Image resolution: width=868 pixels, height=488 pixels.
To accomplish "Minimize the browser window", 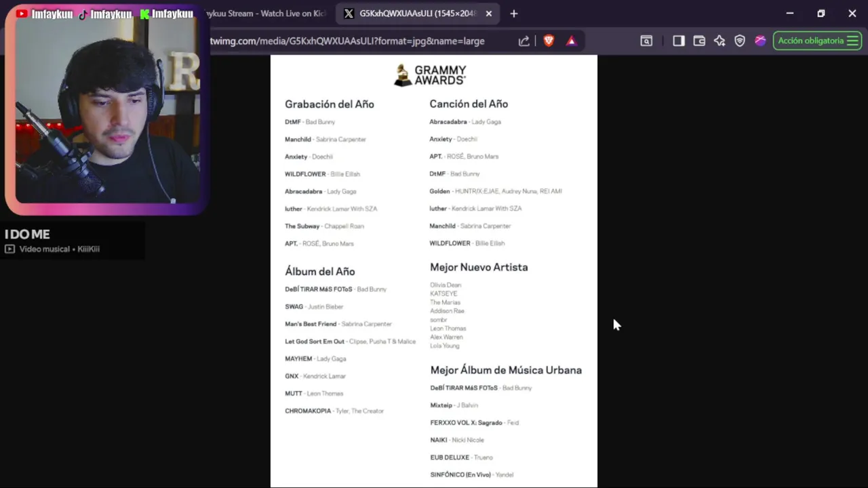I will click(789, 14).
